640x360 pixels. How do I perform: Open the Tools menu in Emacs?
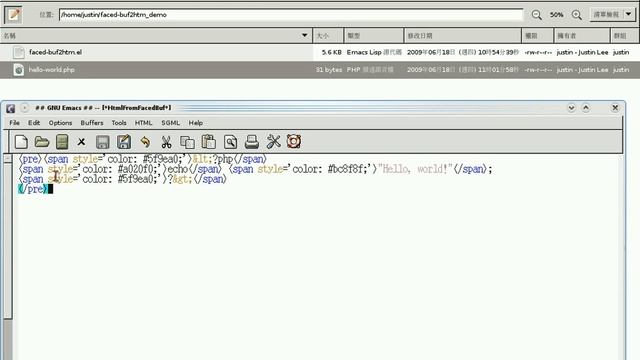pyautogui.click(x=119, y=123)
